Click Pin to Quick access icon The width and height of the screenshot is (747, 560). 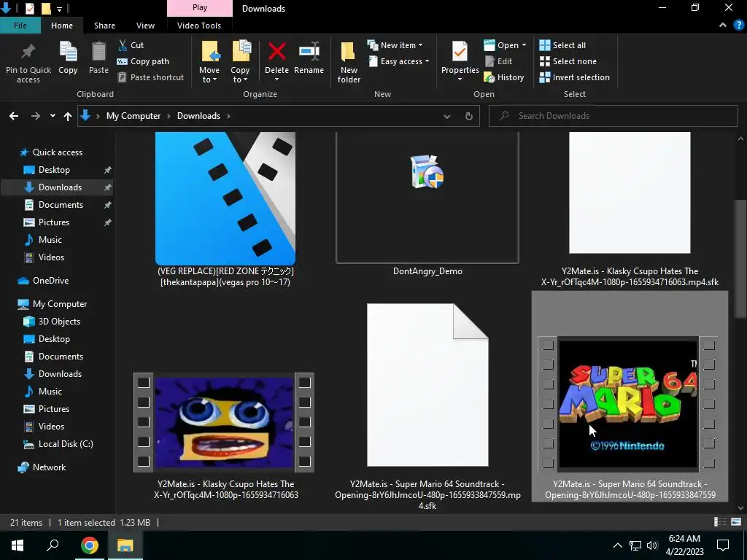click(28, 52)
